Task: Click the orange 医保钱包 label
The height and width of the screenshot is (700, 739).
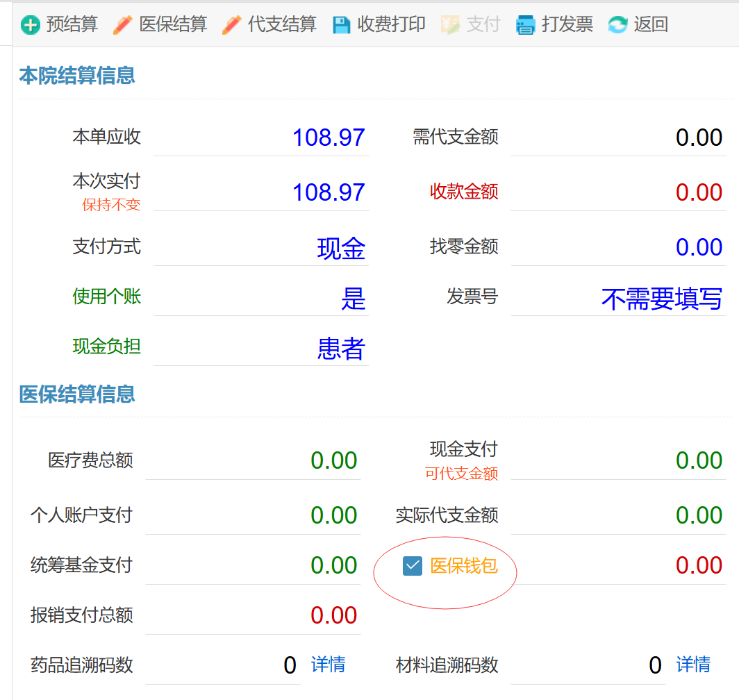Action: [x=464, y=566]
